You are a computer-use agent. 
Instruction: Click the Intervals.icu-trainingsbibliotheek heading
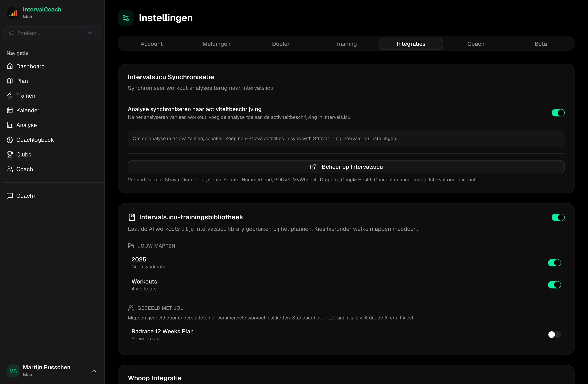[x=191, y=217]
